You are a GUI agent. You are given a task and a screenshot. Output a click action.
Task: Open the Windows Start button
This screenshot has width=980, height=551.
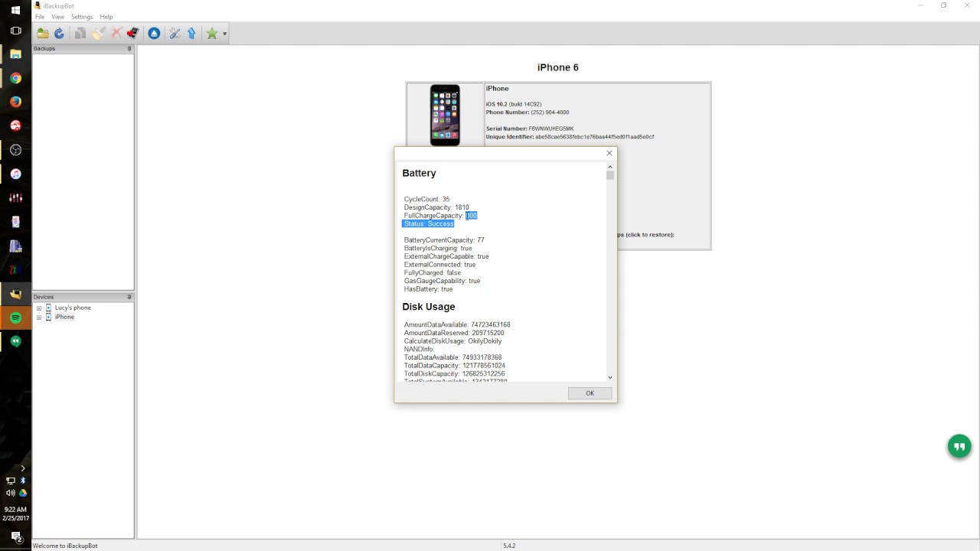[x=15, y=10]
